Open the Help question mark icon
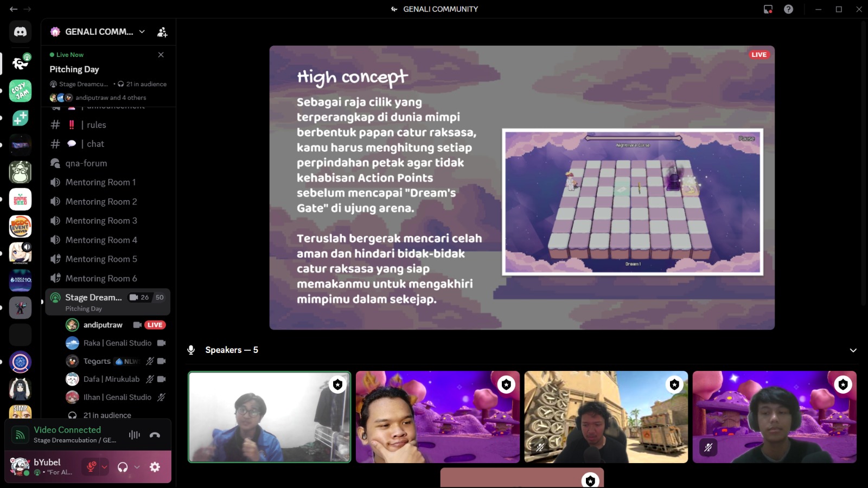868x488 pixels. 788,9
